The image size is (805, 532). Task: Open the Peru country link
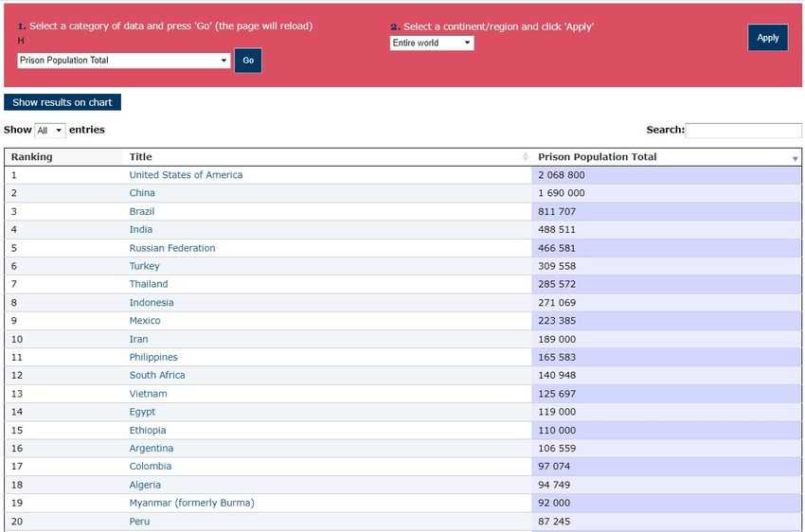[139, 522]
